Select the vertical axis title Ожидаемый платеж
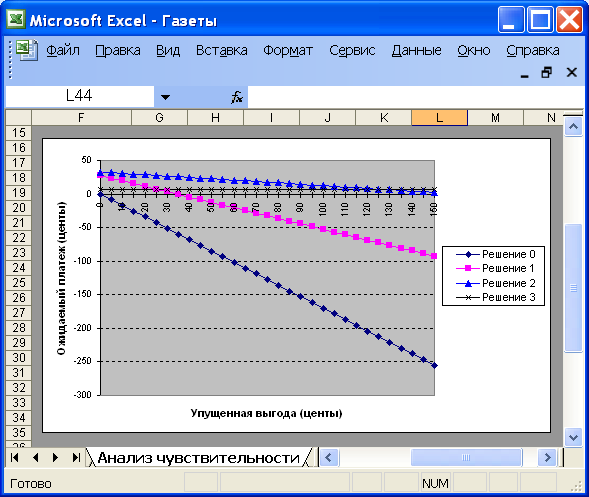Image resolution: width=589 pixels, height=497 pixels. pyautogui.click(x=62, y=278)
